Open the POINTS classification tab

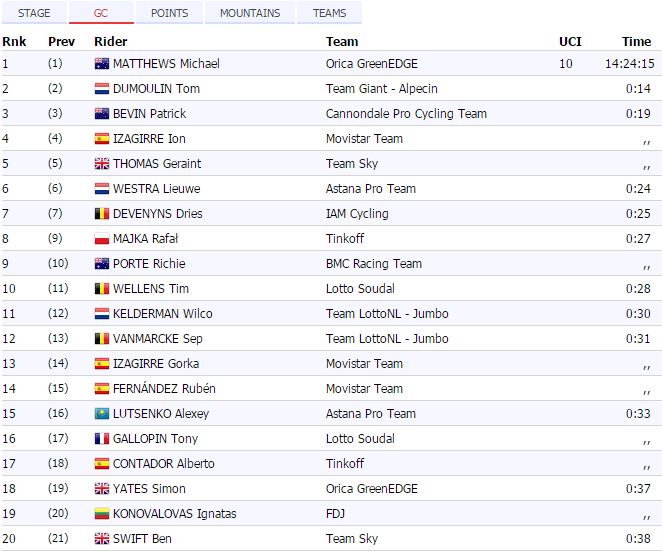click(169, 13)
